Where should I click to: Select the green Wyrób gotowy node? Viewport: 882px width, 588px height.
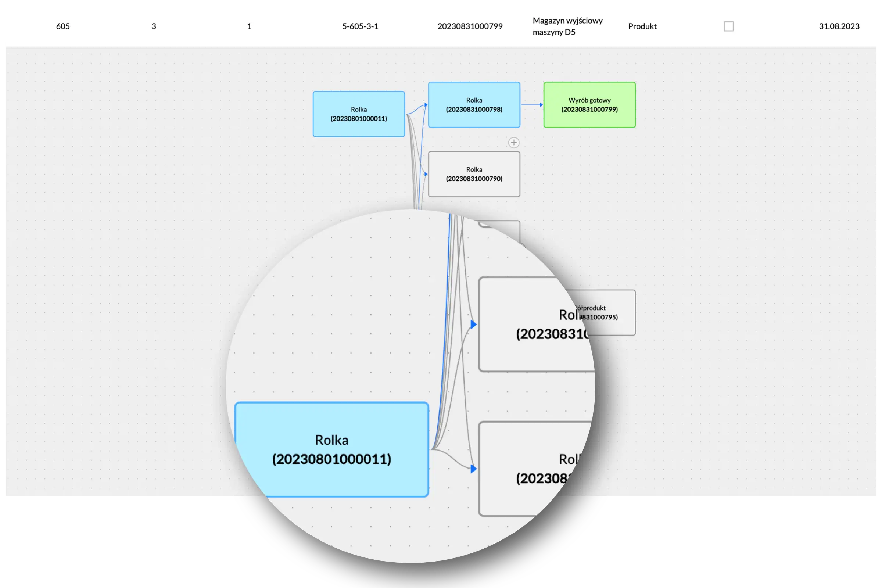[589, 105]
